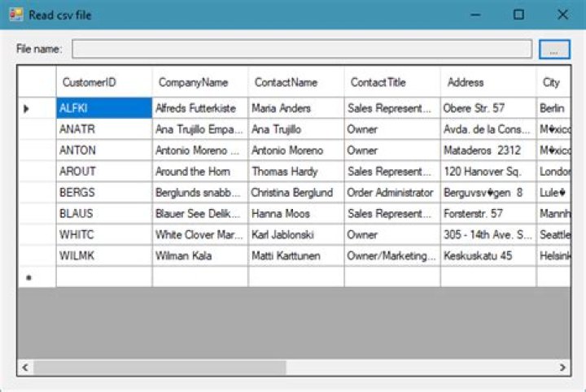This screenshot has height=392, width=586.
Task: Select the ANATR cell
Action: tap(104, 129)
